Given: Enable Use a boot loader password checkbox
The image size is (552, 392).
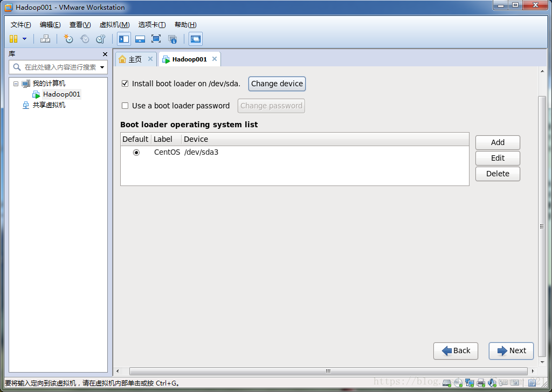Looking at the screenshot, I should tap(125, 106).
